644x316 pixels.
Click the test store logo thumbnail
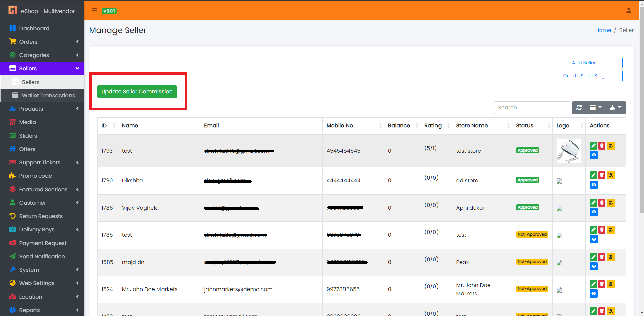569,151
